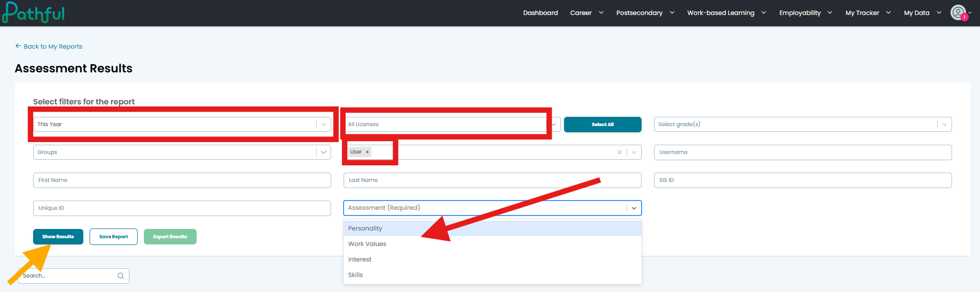Clear all selections in the User field
Screen dimensions: 980x292
click(x=619, y=152)
